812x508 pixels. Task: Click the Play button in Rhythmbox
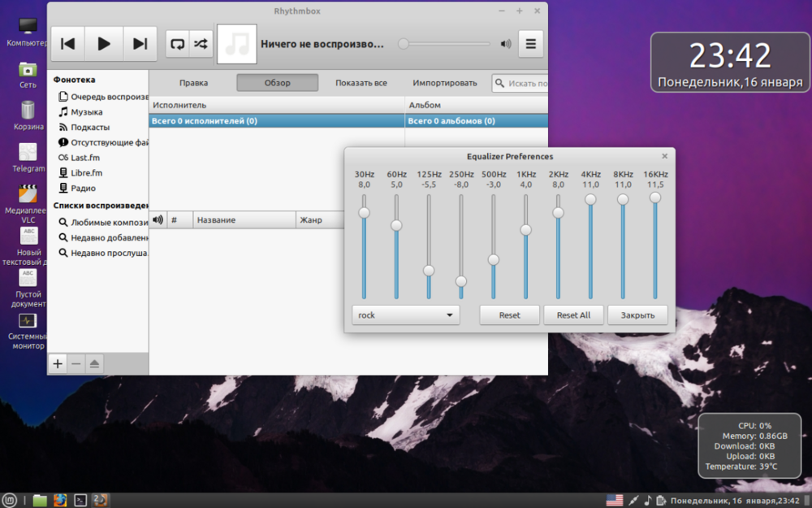click(104, 44)
